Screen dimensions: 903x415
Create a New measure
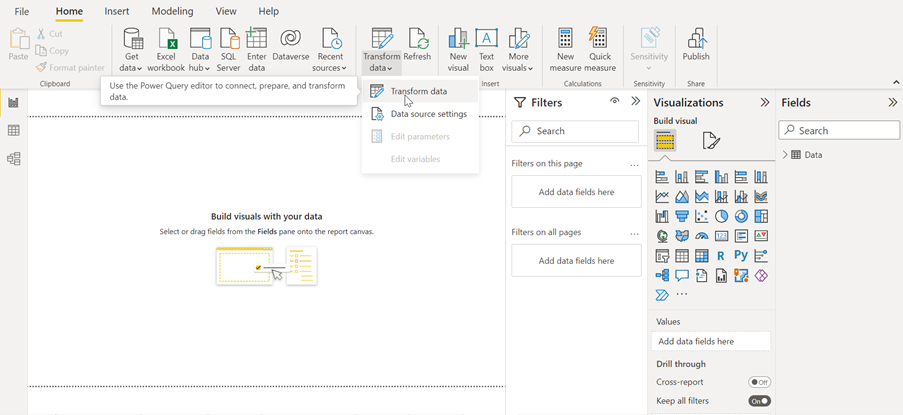pos(566,50)
